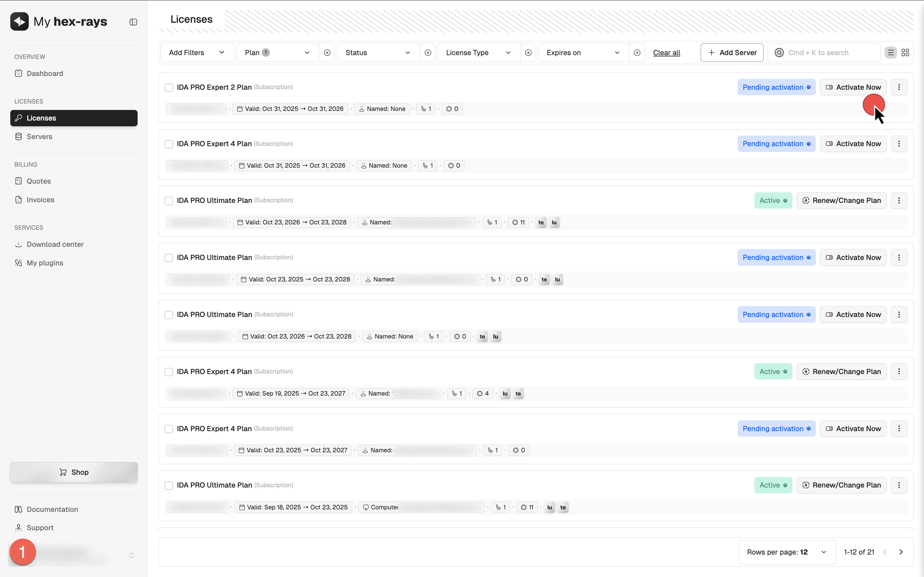Clear the Plan filter

327,53
